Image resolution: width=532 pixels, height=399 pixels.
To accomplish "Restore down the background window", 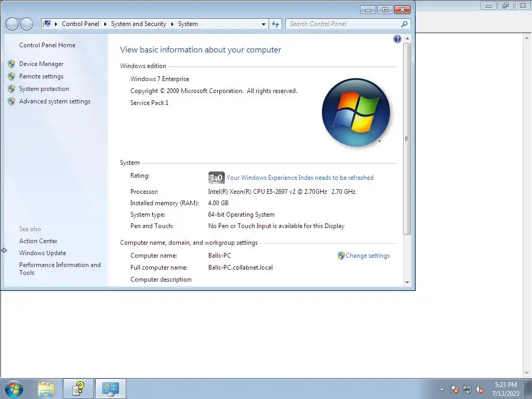I will [x=506, y=6].
